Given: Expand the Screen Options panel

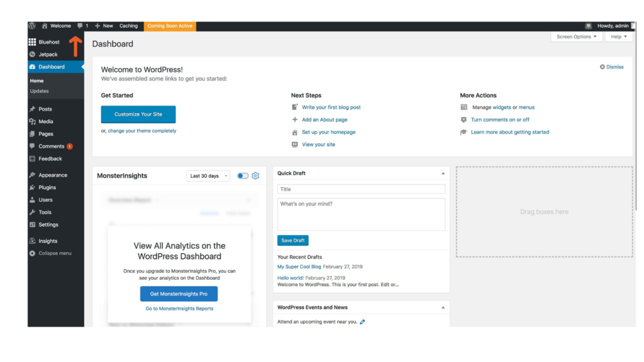Looking at the screenshot, I should pyautogui.click(x=576, y=36).
